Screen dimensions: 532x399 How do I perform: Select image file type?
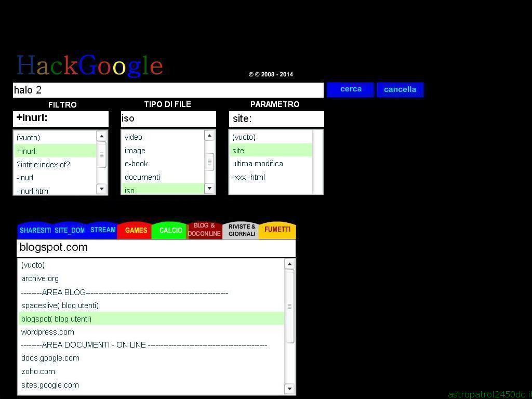(163, 150)
